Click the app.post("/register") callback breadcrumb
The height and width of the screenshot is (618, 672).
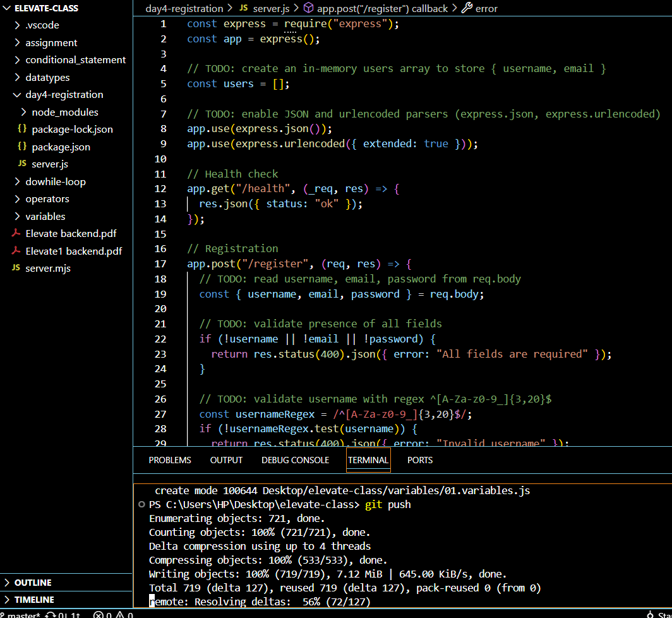click(x=375, y=9)
